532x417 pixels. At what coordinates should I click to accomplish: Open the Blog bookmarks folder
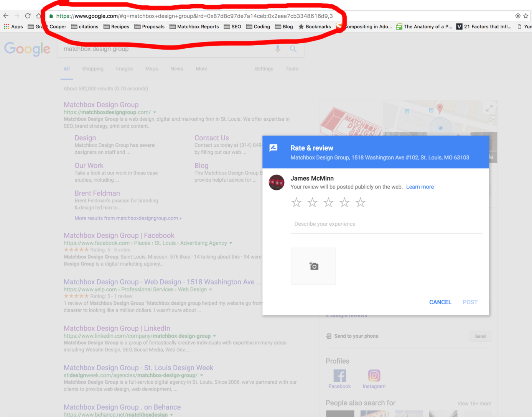click(x=284, y=26)
